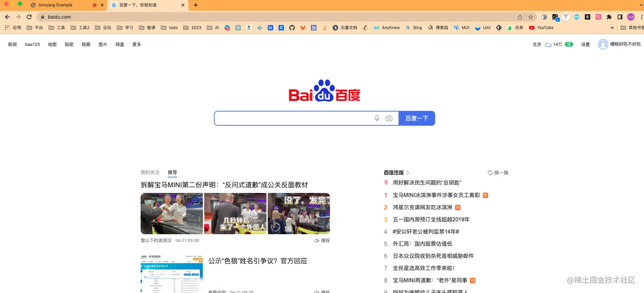Open the 百度热搜 heading link
The height and width of the screenshot is (293, 644).
[396, 172]
